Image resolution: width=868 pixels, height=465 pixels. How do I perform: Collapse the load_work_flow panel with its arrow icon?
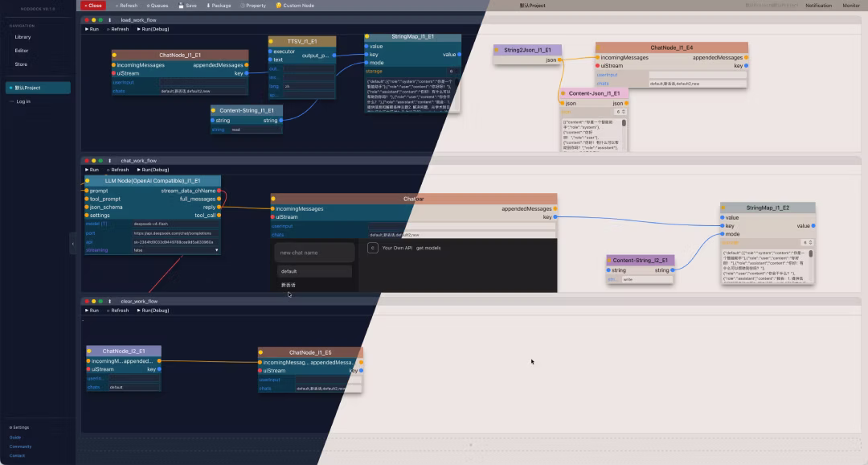(109, 20)
